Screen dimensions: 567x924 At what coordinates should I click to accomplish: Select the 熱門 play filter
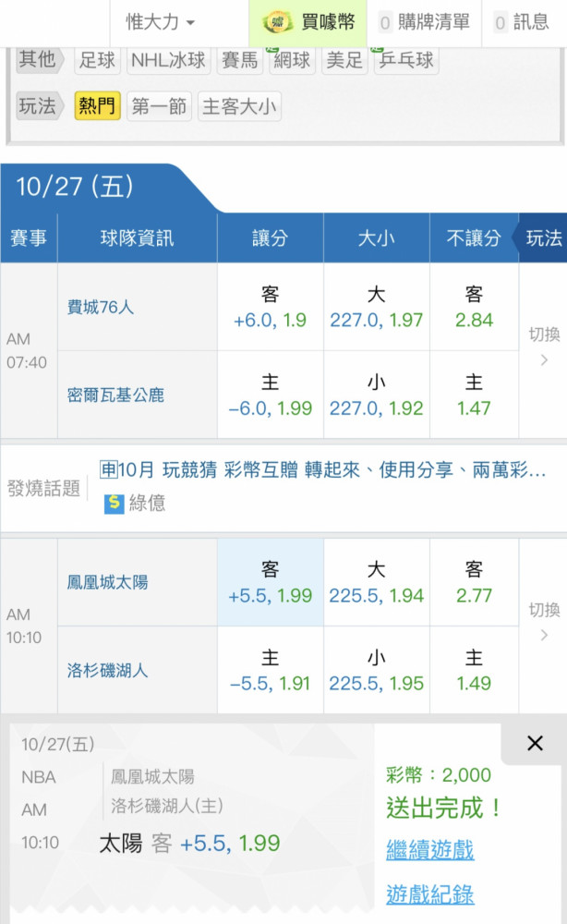97,106
